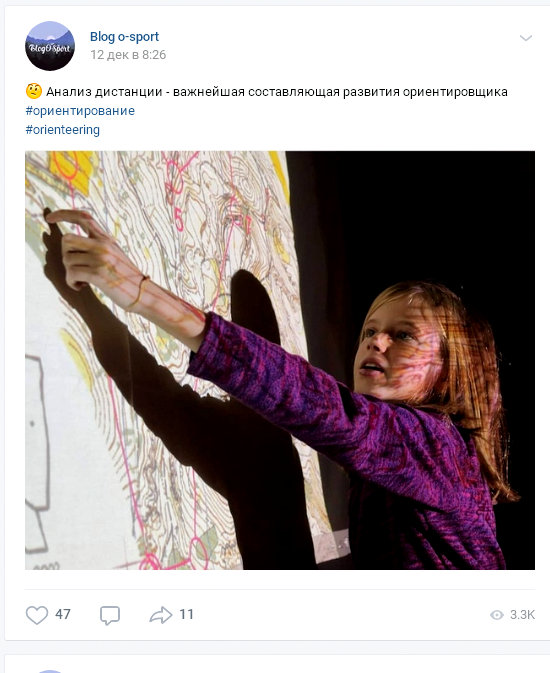Click the Анализ дистанции post text
Screen dimensions: 550x673
(x=277, y=91)
